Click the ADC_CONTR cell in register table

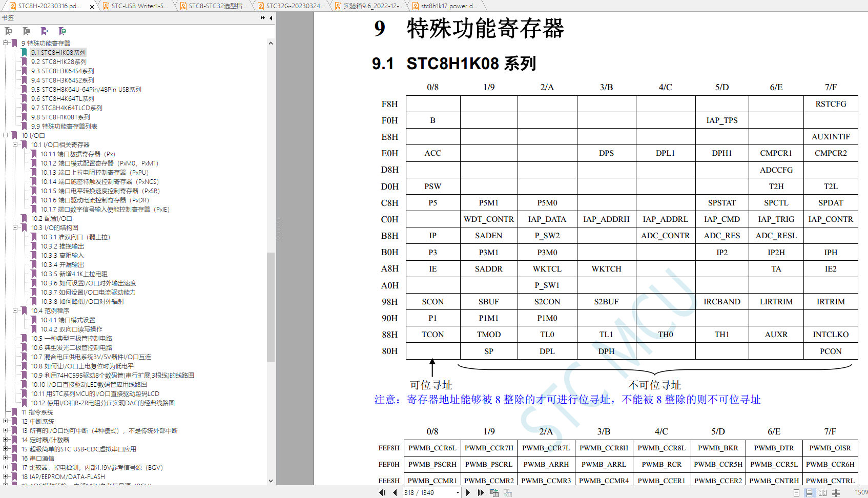pos(666,236)
